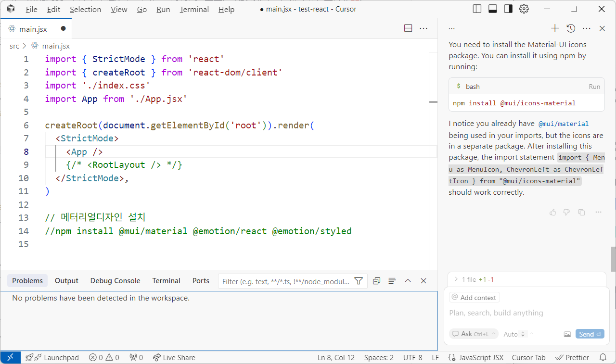The height and width of the screenshot is (364, 616).
Task: Open the Auto model selector dropdown
Action: click(515, 334)
